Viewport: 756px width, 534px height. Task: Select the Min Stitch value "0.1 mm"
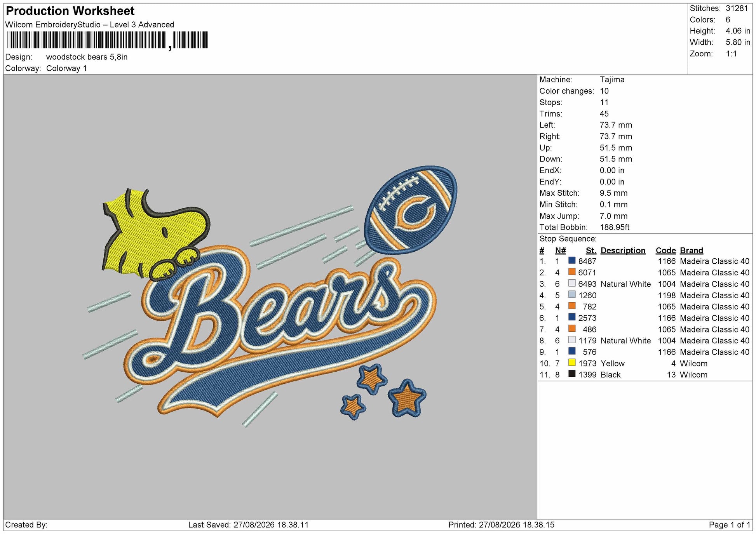click(613, 204)
